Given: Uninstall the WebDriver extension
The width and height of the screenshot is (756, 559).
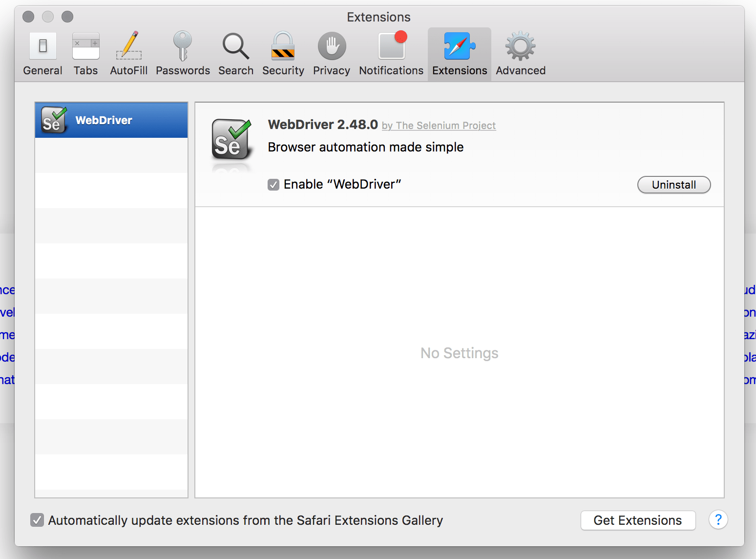Looking at the screenshot, I should 673,185.
